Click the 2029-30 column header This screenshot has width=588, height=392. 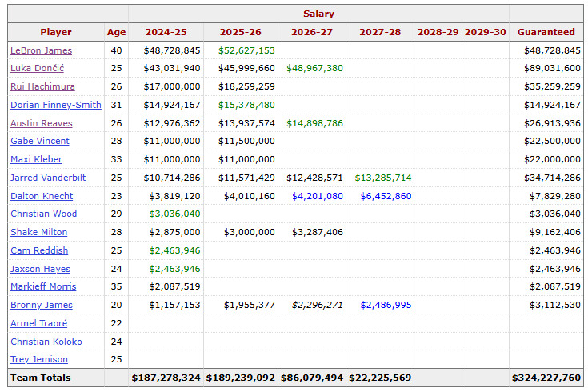486,32
